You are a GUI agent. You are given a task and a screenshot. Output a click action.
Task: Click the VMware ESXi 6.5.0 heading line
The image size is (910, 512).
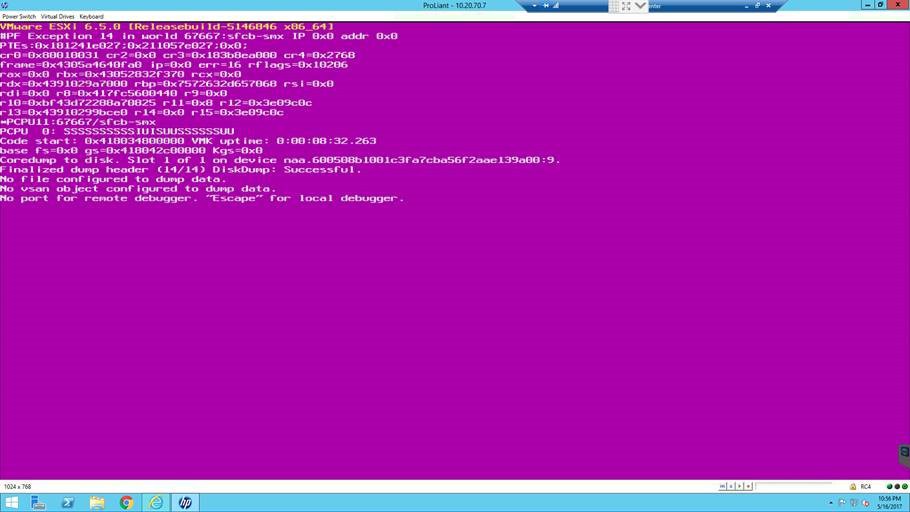pos(167,27)
